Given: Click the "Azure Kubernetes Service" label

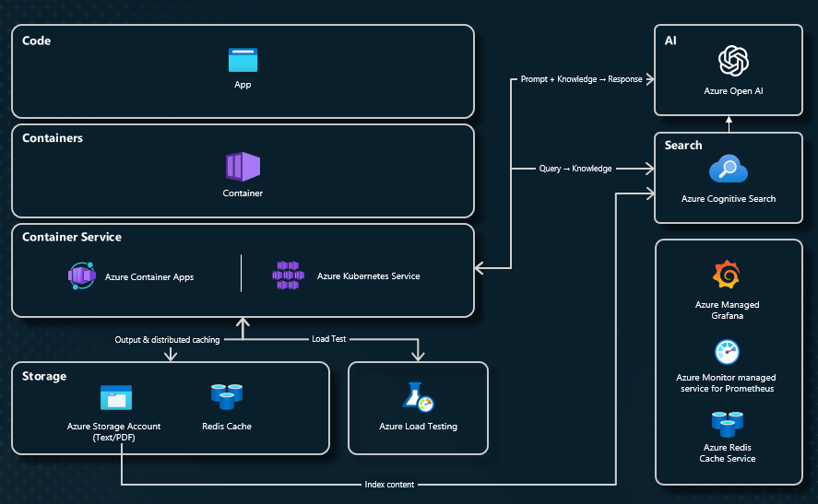Looking at the screenshot, I should pyautogui.click(x=368, y=276).
